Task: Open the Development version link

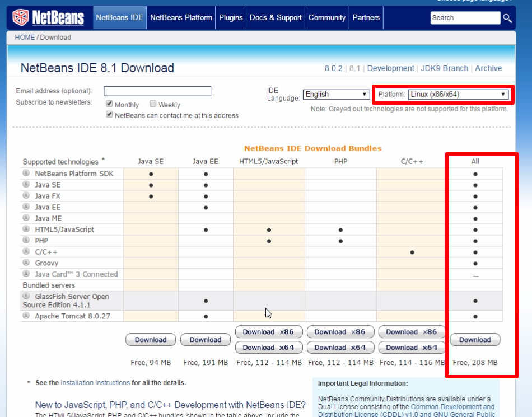Action: [390, 68]
